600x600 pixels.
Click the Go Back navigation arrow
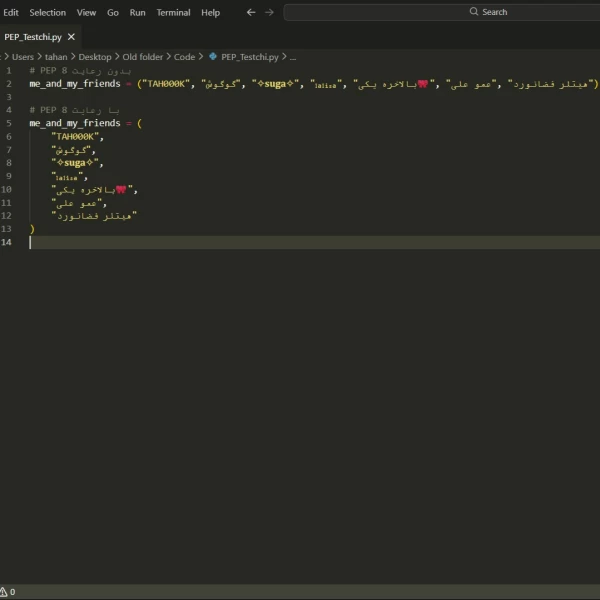(x=251, y=13)
